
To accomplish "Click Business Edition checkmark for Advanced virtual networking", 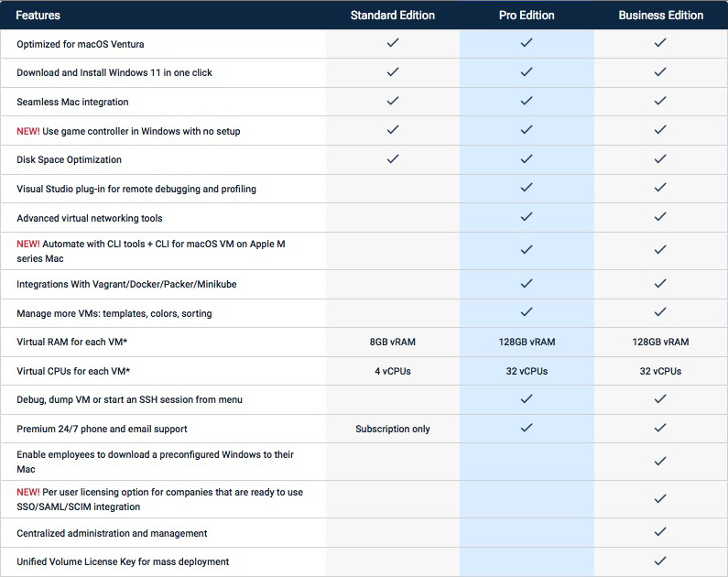I will coord(660,217).
